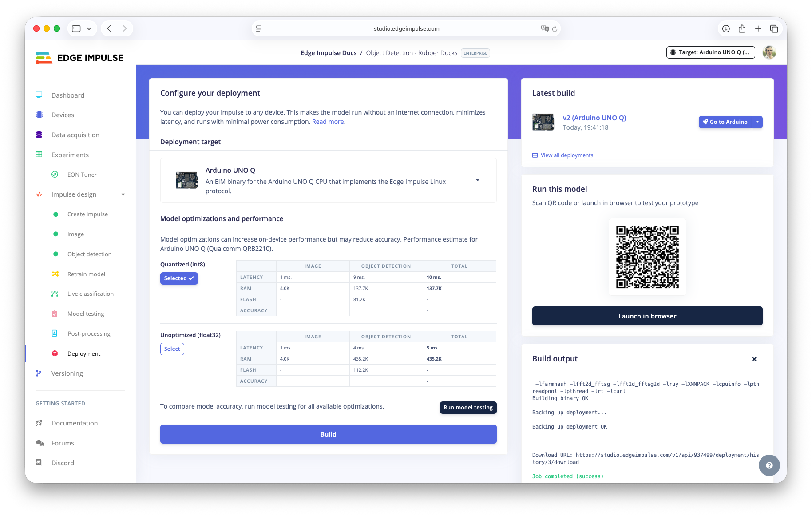
Task: Click the EON Tuner compass icon
Action: [x=55, y=175]
